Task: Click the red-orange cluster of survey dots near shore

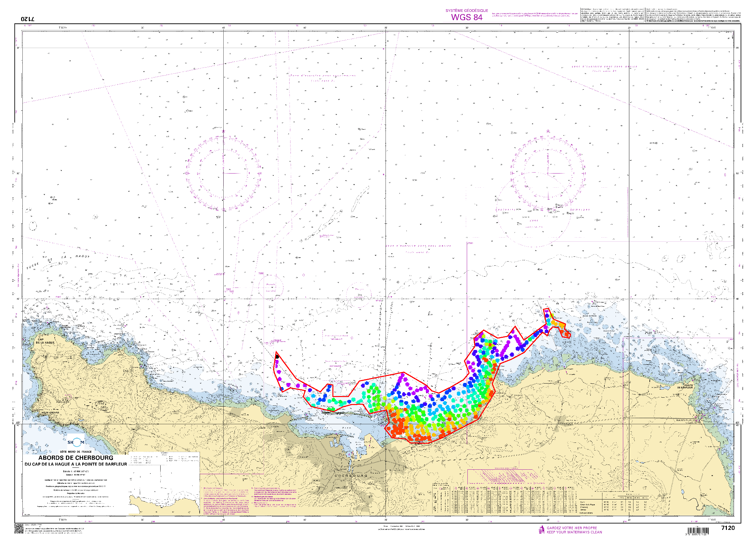Action: click(398, 427)
